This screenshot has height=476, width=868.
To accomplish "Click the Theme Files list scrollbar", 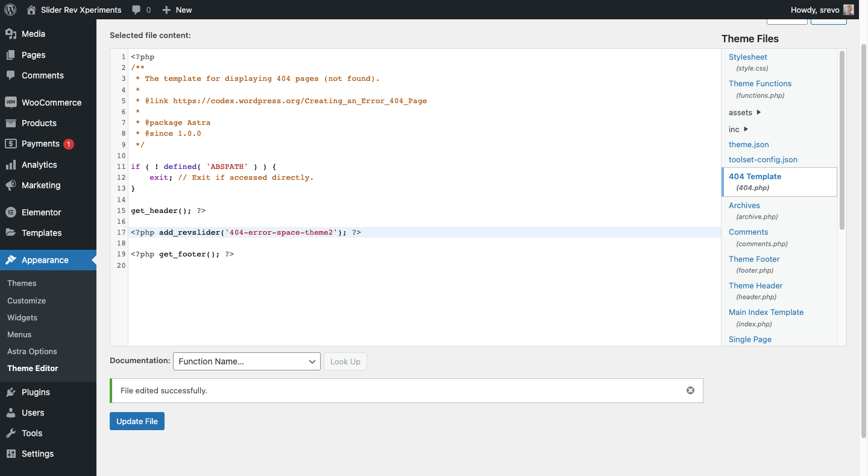I will point(842,140).
